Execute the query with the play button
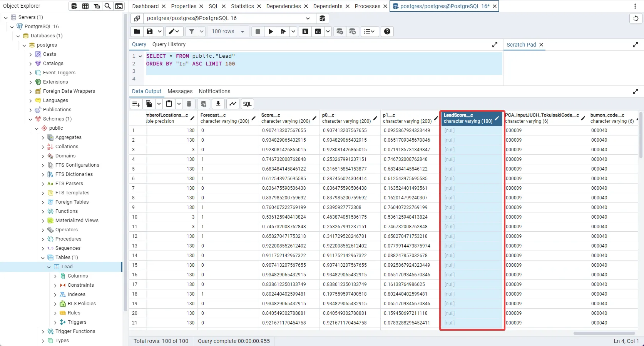Viewport: 644px width, 346px height. pos(271,32)
